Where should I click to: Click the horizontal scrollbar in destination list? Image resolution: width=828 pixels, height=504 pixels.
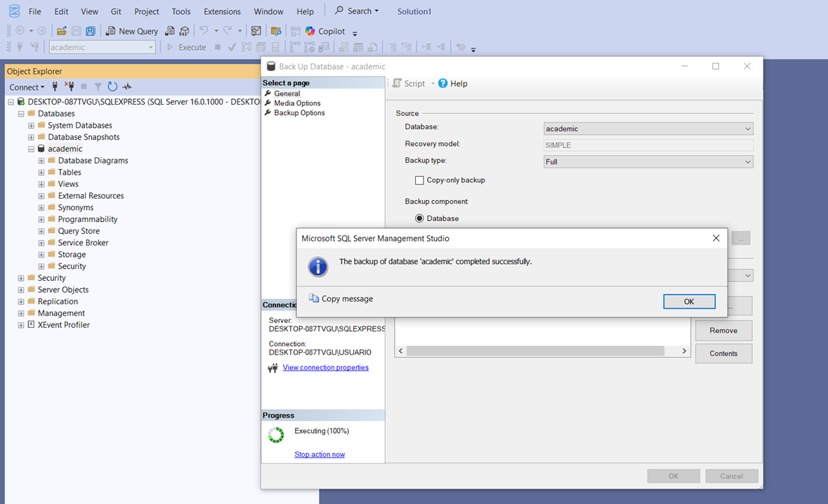pos(535,351)
